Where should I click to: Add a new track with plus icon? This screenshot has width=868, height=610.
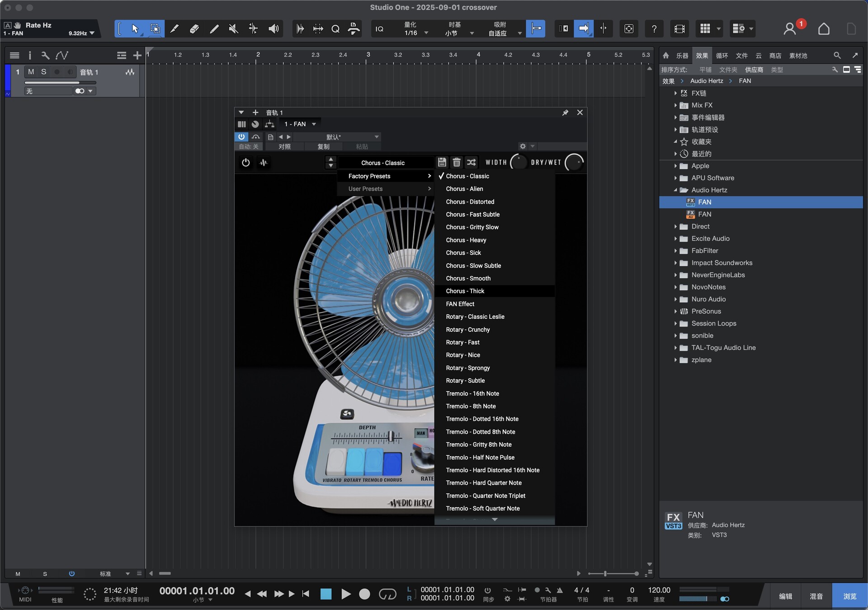pos(137,55)
